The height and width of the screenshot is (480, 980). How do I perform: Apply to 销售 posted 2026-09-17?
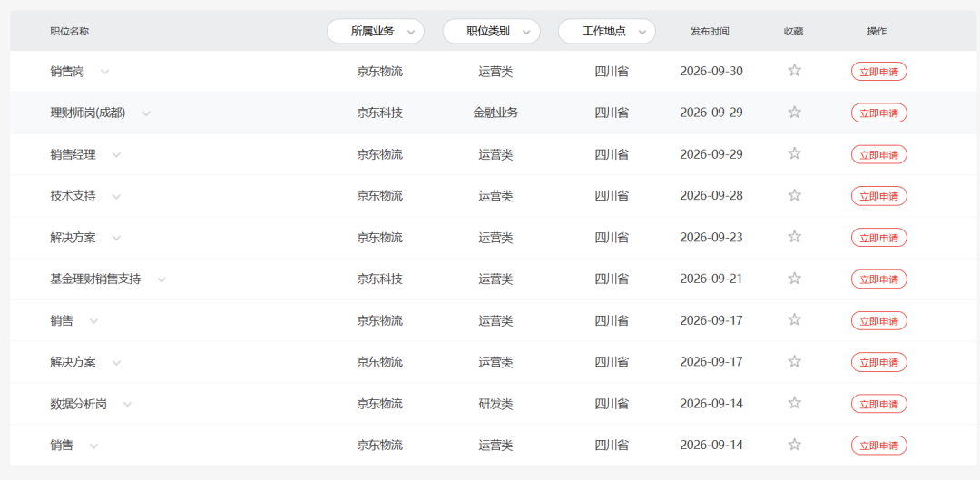pos(878,320)
